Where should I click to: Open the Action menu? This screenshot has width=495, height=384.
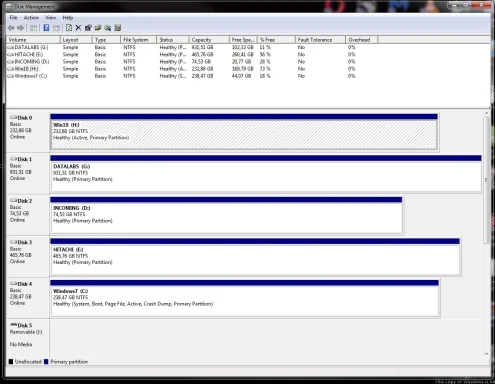tap(31, 18)
